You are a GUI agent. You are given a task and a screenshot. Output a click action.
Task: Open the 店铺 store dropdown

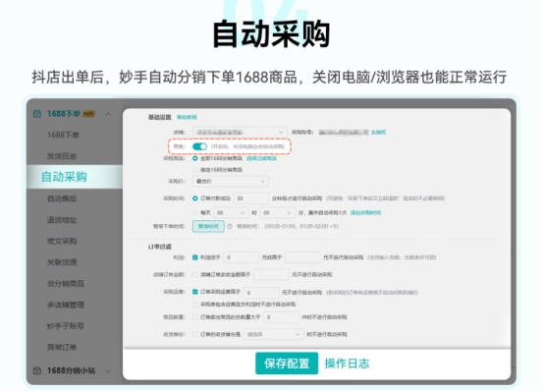[240, 133]
